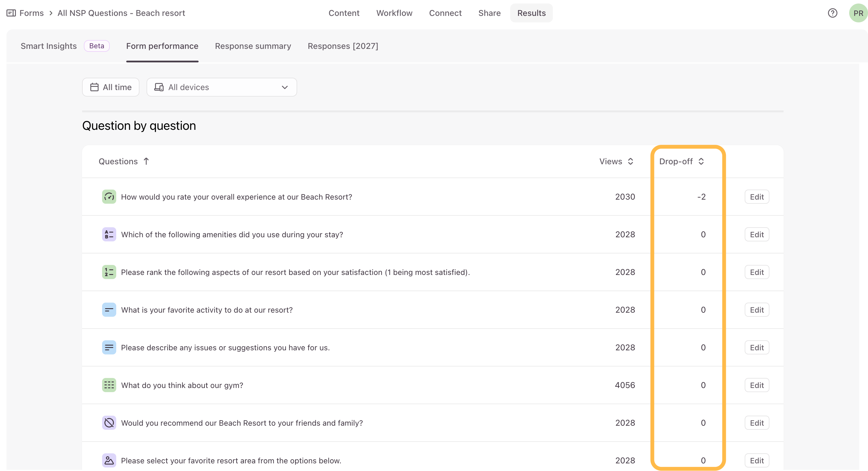
Task: Select the favorite activity question text
Action: (x=207, y=310)
